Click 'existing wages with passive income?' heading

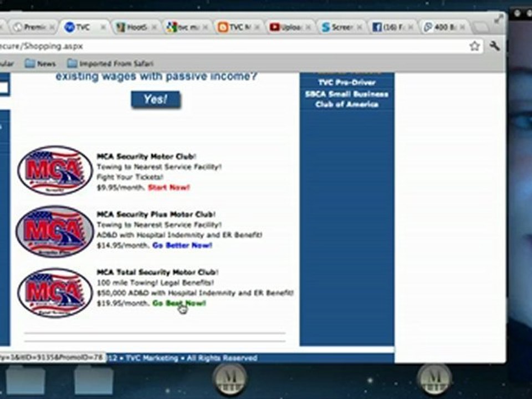[x=156, y=76]
